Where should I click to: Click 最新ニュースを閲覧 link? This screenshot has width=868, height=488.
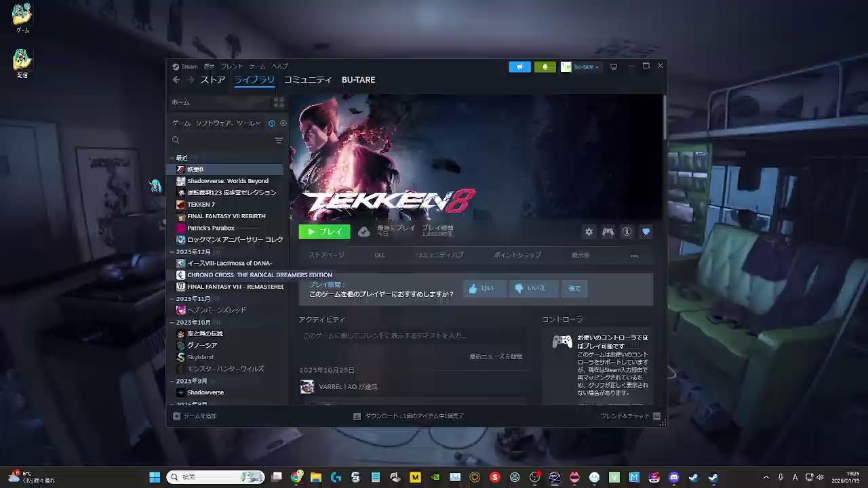pos(496,357)
